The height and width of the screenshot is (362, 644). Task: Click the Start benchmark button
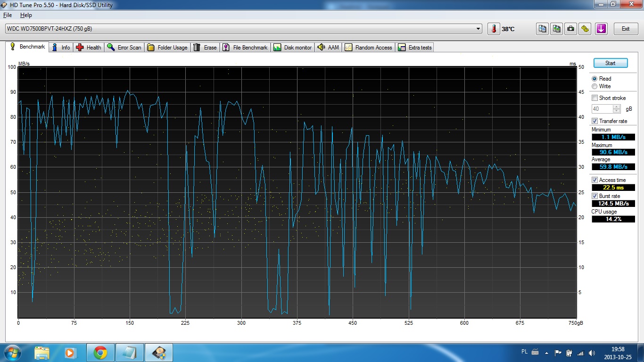610,63
